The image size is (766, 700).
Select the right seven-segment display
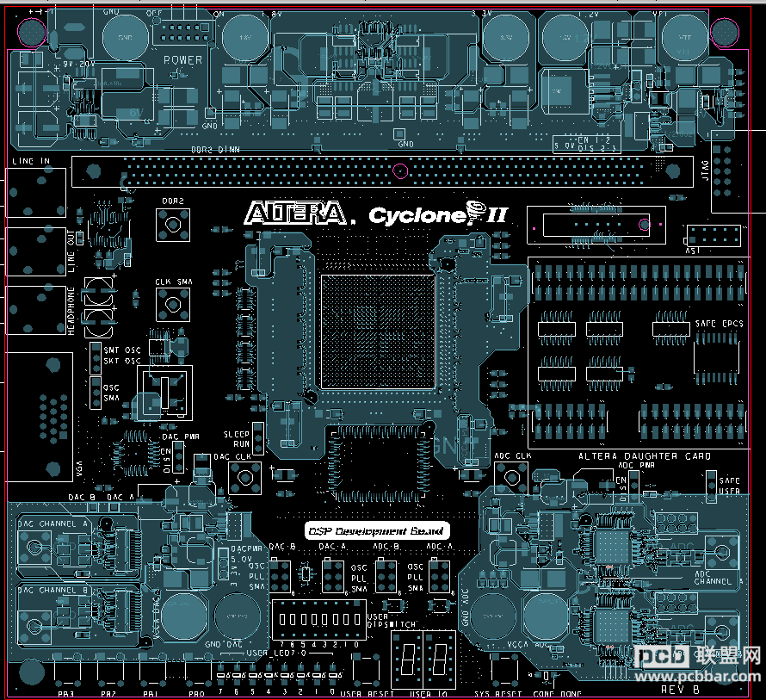click(439, 659)
